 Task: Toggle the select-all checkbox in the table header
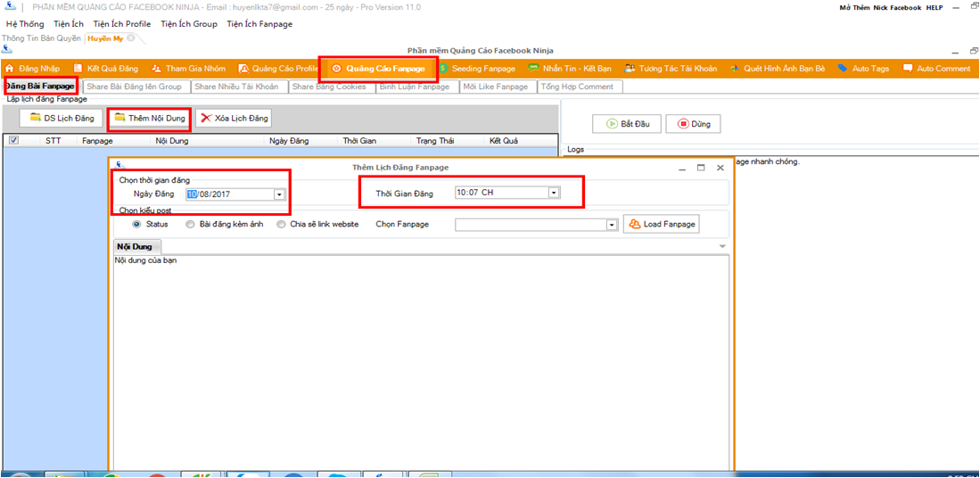point(13,141)
